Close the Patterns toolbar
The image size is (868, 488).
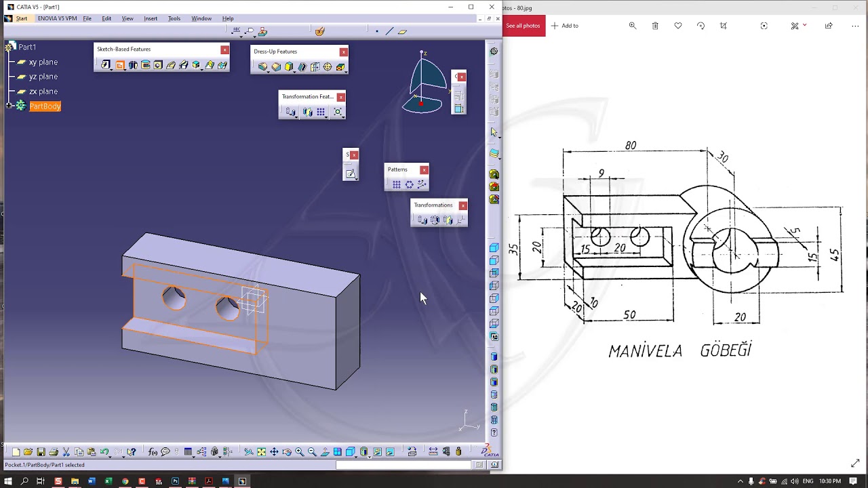[x=425, y=169]
